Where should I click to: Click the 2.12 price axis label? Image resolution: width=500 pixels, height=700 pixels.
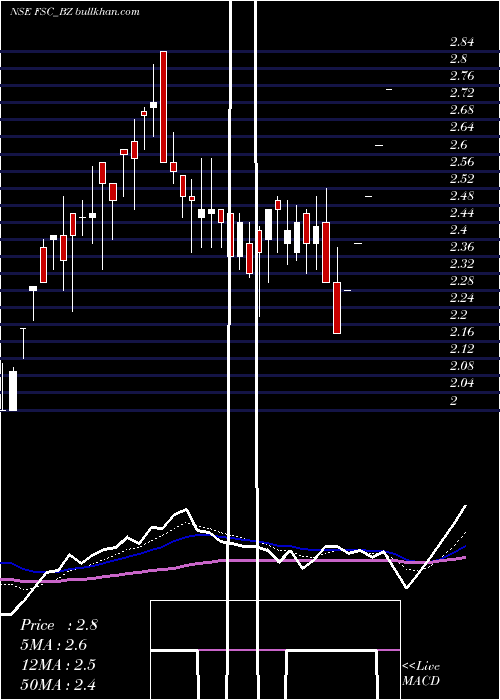[462, 349]
